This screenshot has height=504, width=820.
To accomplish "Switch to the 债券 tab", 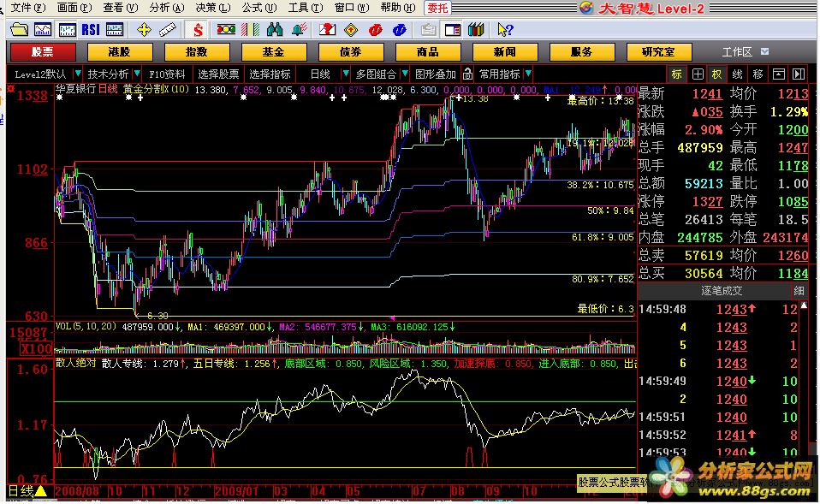I will [x=351, y=51].
